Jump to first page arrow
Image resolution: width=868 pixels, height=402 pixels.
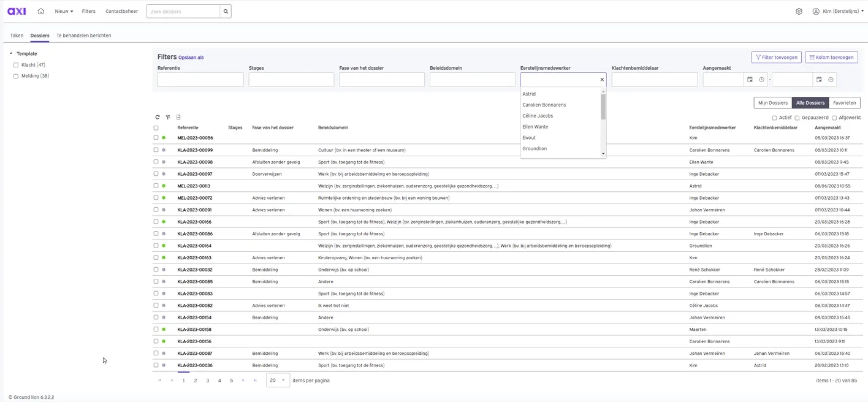click(x=159, y=381)
